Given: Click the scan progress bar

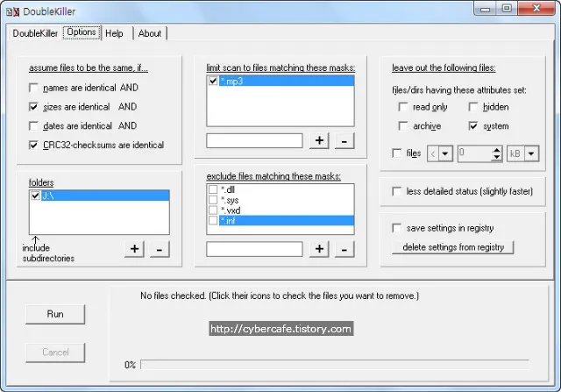Looking at the screenshot, I should pos(335,364).
